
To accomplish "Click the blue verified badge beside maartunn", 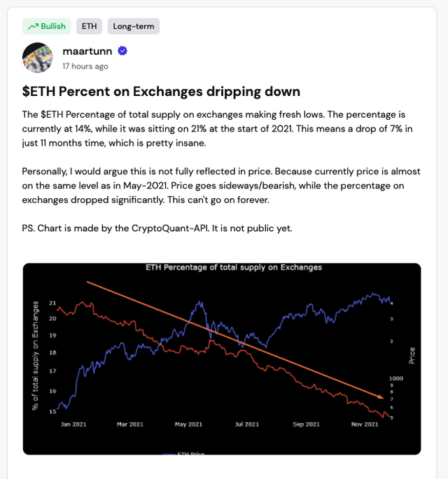I will click(122, 51).
